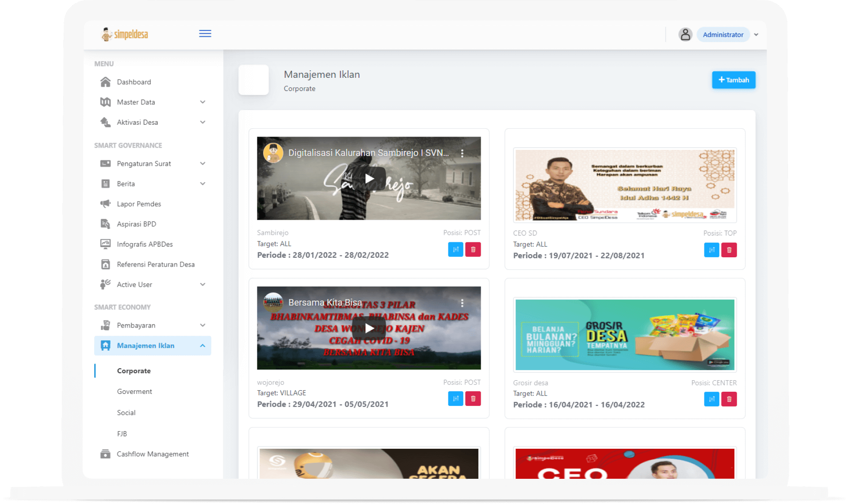The height and width of the screenshot is (504, 849).
Task: Delete the wojorejo ad
Action: 473,399
